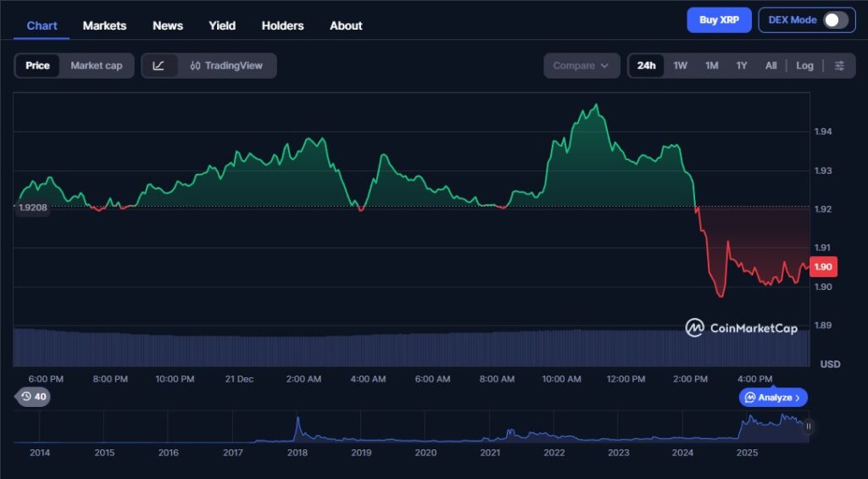Select the Market cap toggle
This screenshot has width=868, height=479.
tap(97, 66)
